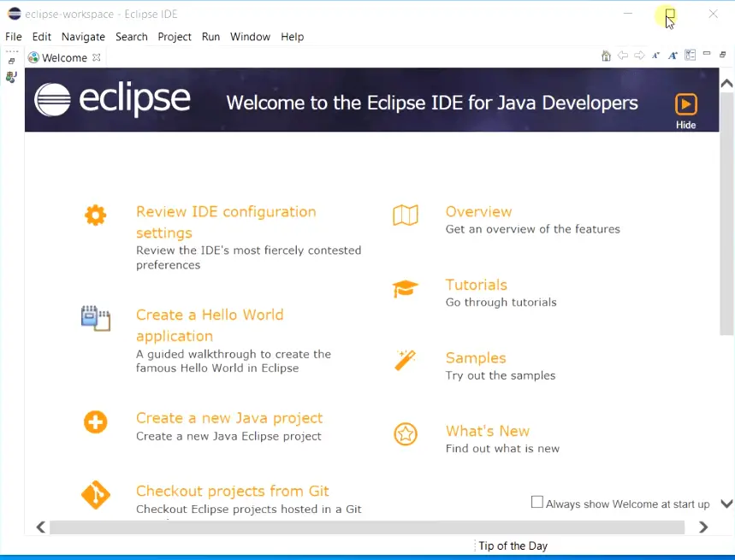Open the Window menu
735x560 pixels.
tap(251, 37)
